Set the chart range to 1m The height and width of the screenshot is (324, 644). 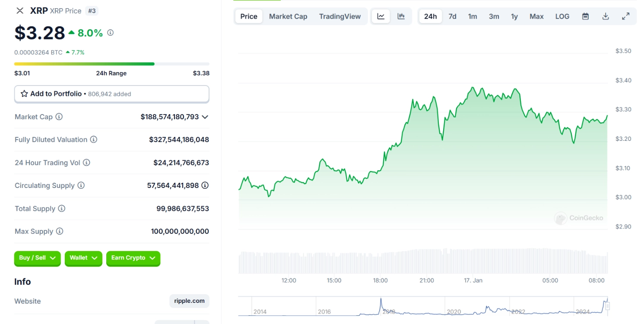point(473,16)
